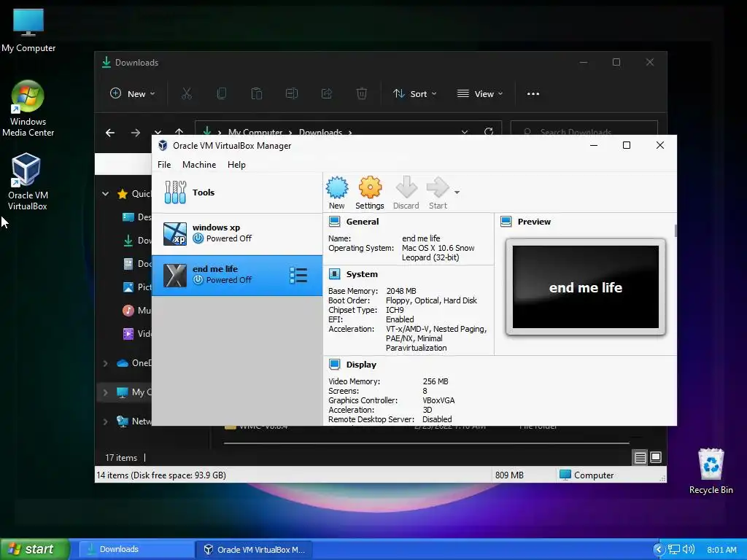The height and width of the screenshot is (560, 747).
Task: Click the Up arrow in Downloads window
Action: (179, 131)
